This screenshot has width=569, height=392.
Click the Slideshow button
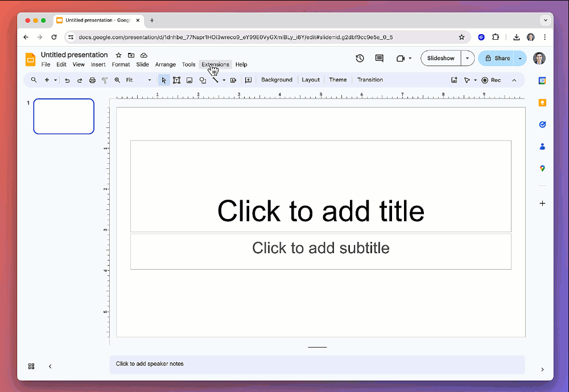[x=440, y=58]
